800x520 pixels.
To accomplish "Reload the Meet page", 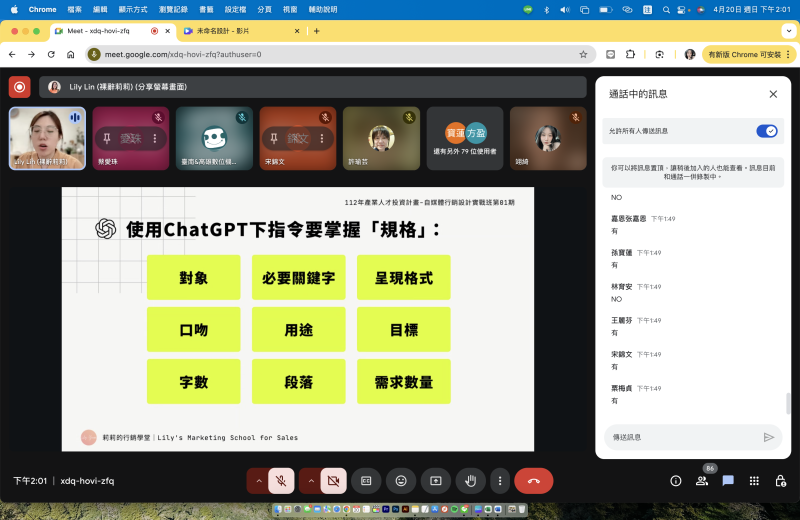I will 51,54.
